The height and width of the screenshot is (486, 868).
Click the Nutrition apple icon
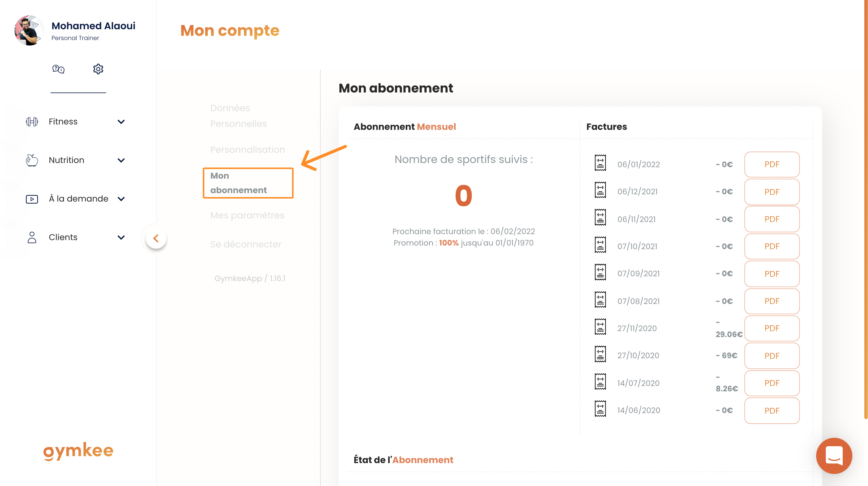32,160
